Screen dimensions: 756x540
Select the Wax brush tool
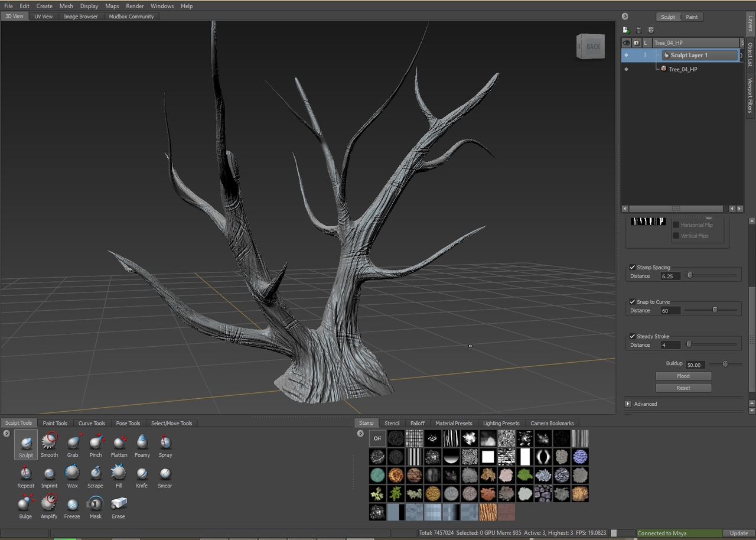[72, 476]
